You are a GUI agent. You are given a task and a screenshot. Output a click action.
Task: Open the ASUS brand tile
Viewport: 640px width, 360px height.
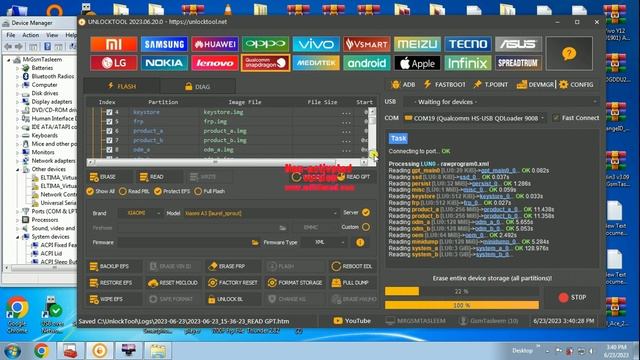click(x=518, y=44)
